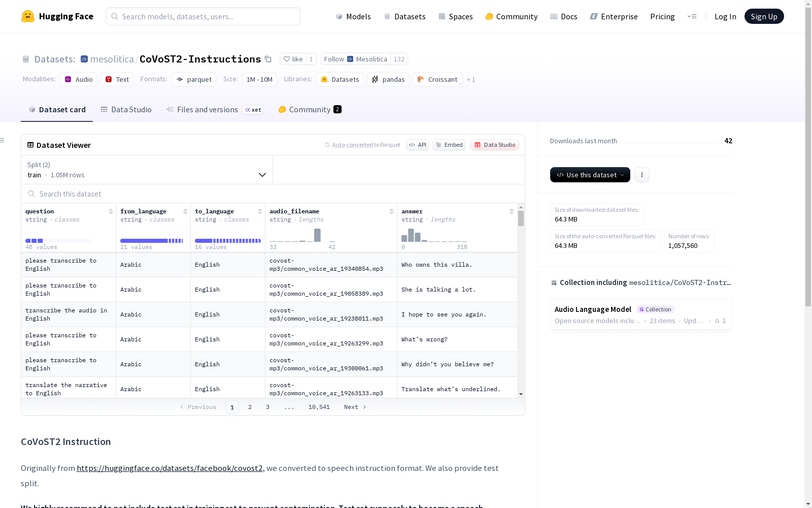Open the Datasets library tag
The image size is (812, 508).
click(340, 79)
